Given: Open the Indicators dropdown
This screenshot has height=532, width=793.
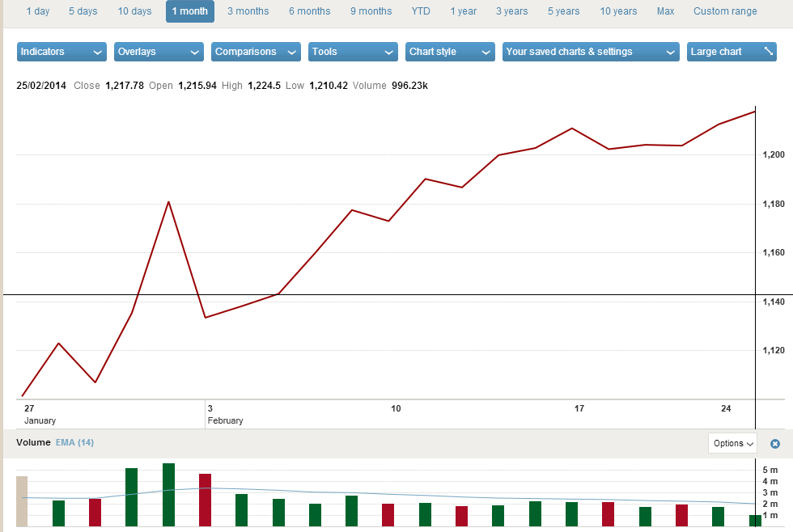Looking at the screenshot, I should click(x=61, y=52).
